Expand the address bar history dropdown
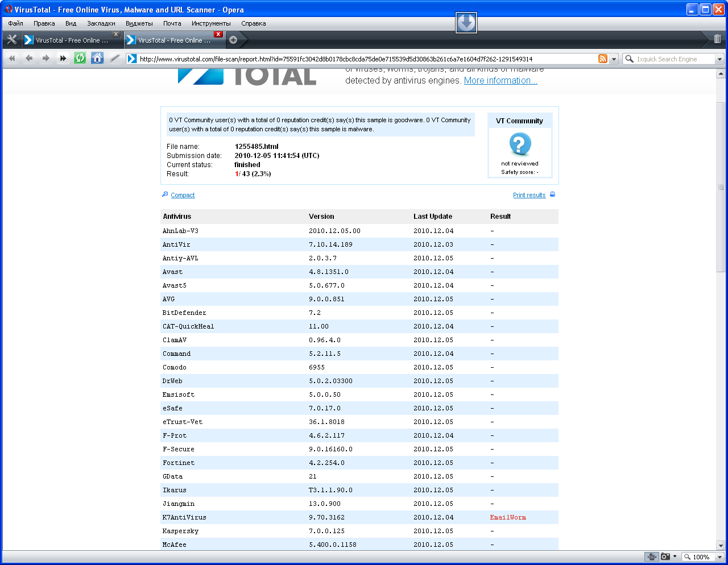The height and width of the screenshot is (565, 728). 614,59
